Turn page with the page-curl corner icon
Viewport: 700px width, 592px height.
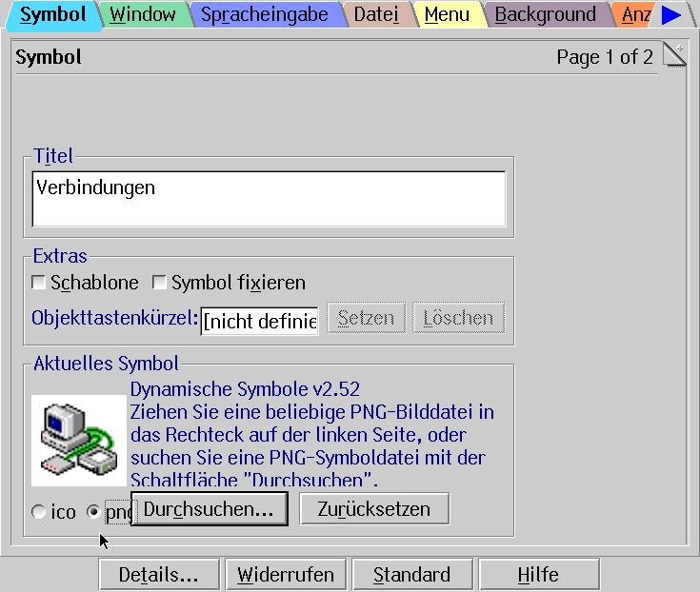(x=673, y=55)
